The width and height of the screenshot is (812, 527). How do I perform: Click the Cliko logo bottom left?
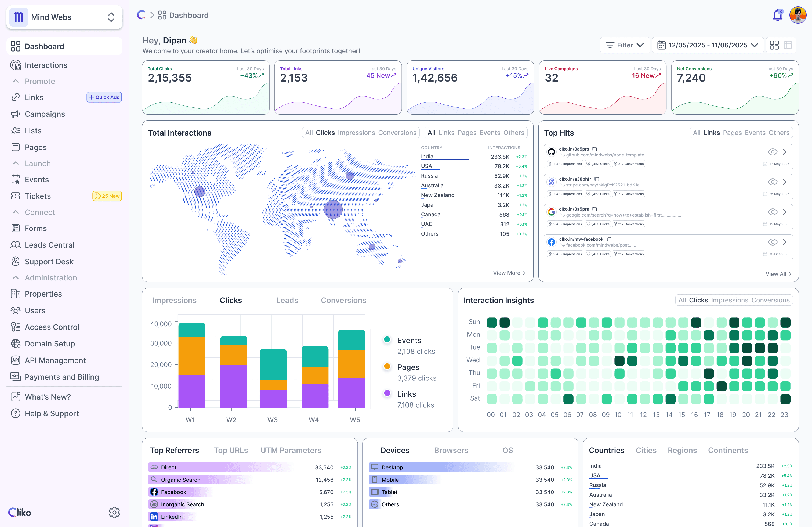coord(19,512)
